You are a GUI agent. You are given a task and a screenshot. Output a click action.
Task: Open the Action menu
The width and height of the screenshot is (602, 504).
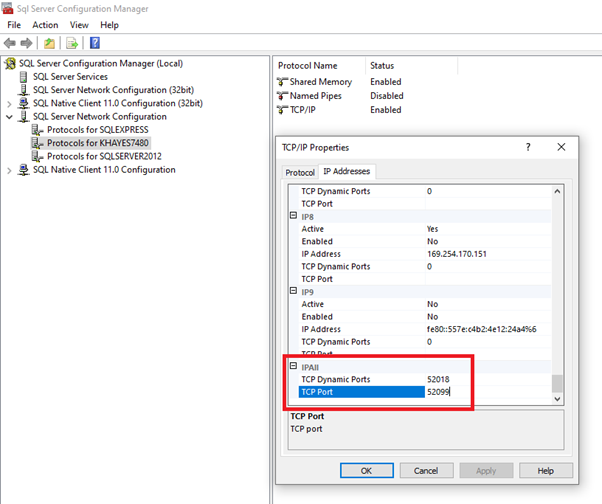(45, 25)
